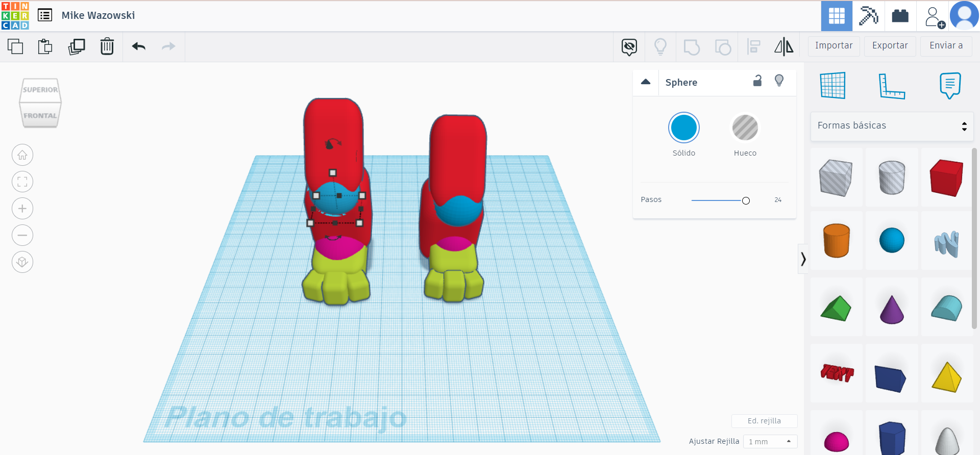Pick the striped hole cylinder shape
The image size is (980, 455).
point(892,178)
